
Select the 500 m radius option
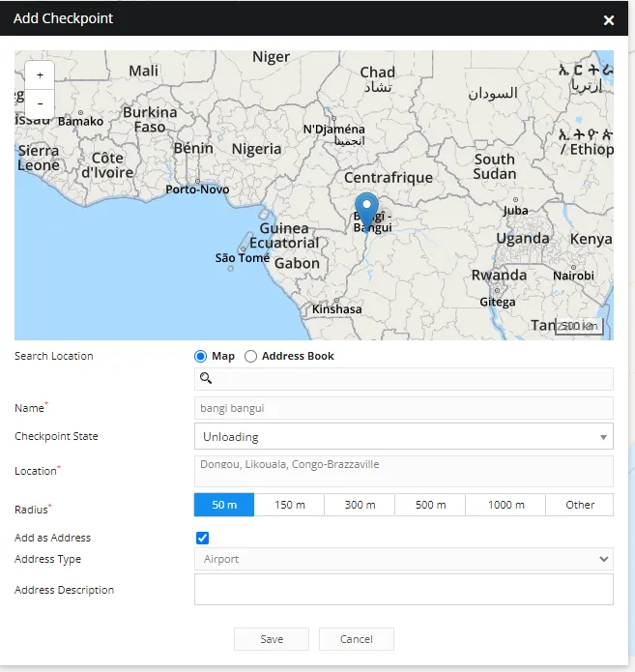click(x=430, y=505)
